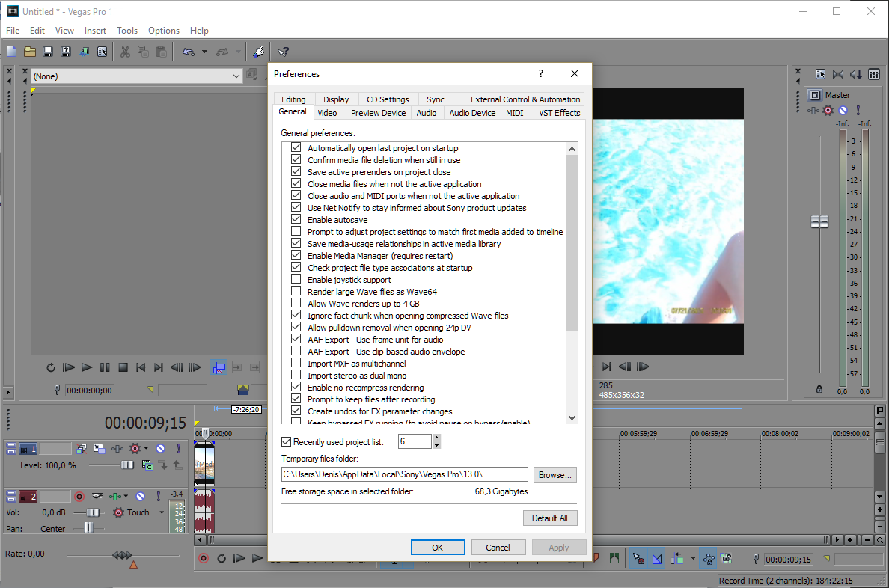Click the Preferences dialog help question mark

(x=541, y=74)
